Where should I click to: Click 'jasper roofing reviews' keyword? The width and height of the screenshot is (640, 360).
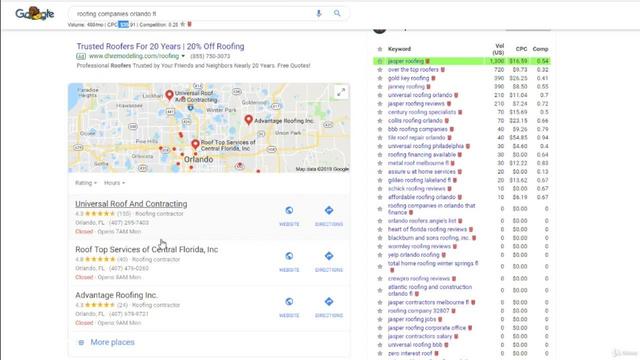pyautogui.click(x=416, y=104)
